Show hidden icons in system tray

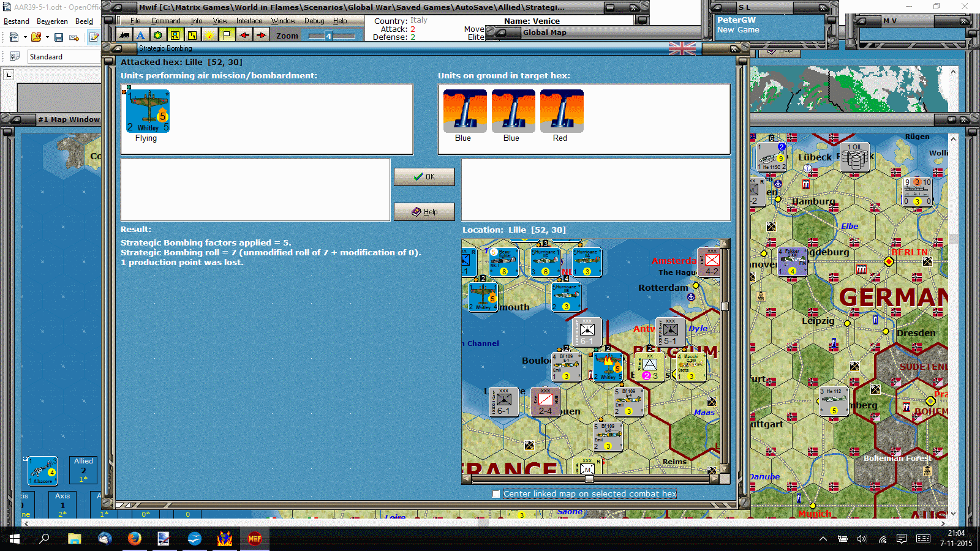click(x=823, y=539)
